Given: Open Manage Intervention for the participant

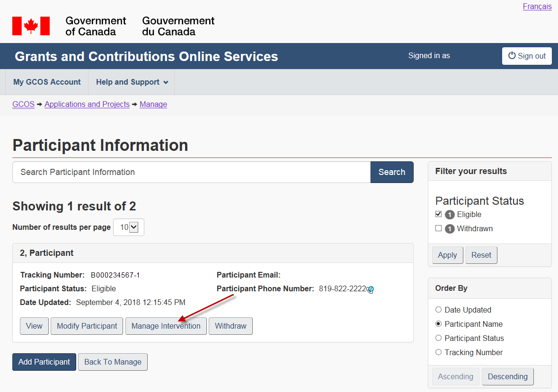Looking at the screenshot, I should pyautogui.click(x=166, y=326).
